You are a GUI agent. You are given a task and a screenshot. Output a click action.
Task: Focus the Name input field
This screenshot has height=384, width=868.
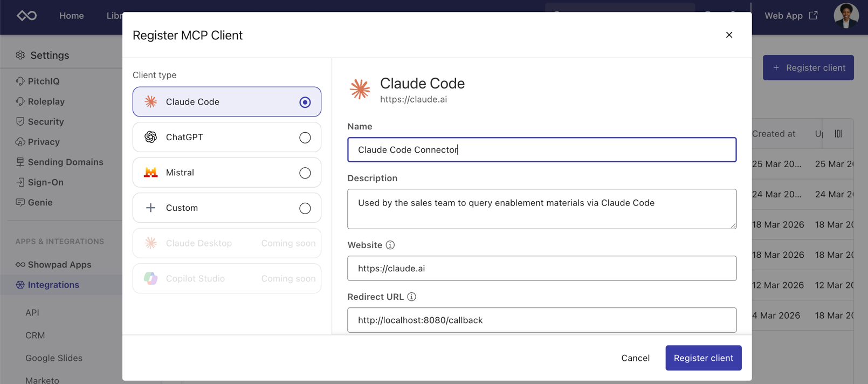(542, 149)
